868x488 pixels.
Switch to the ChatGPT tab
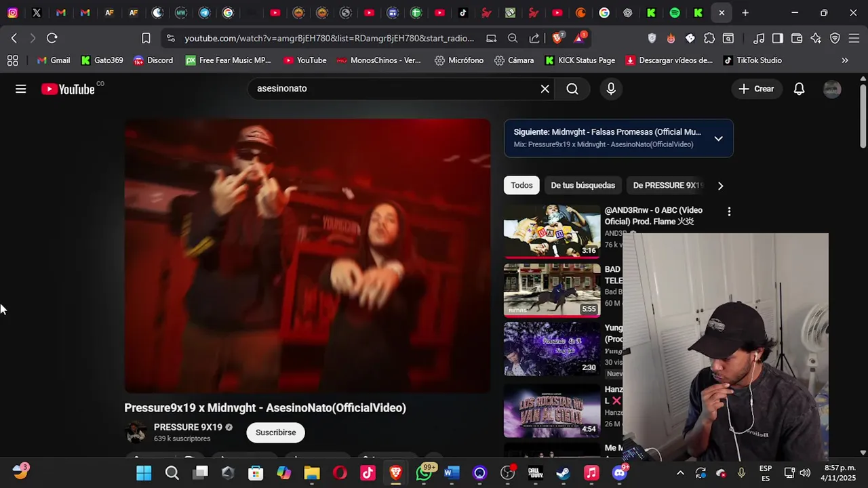tap(628, 13)
